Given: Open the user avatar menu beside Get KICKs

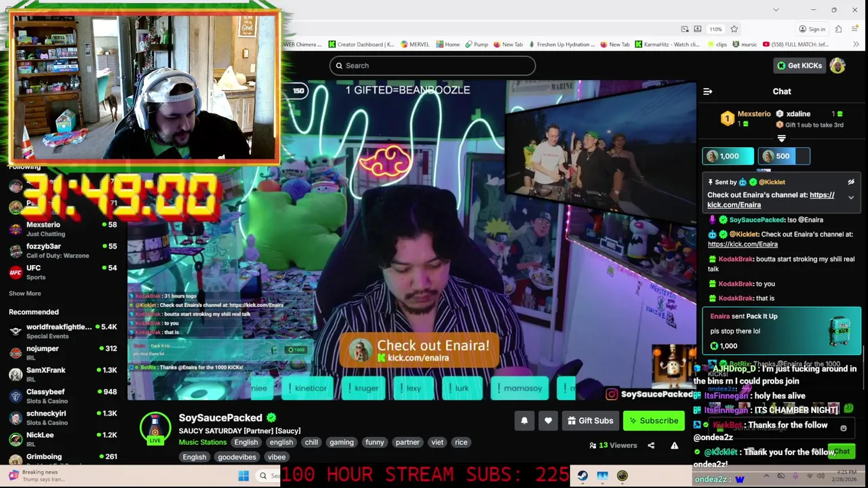Looking at the screenshot, I should (x=837, y=66).
